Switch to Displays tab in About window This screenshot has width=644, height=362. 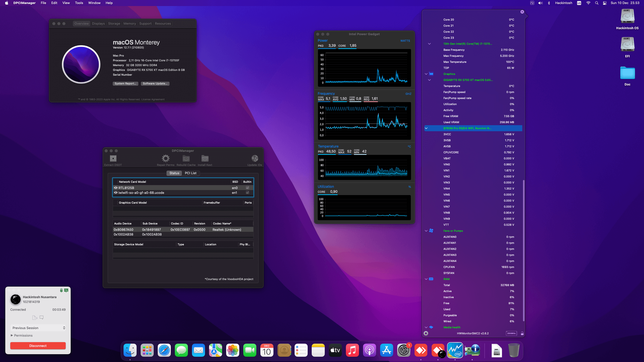point(98,23)
